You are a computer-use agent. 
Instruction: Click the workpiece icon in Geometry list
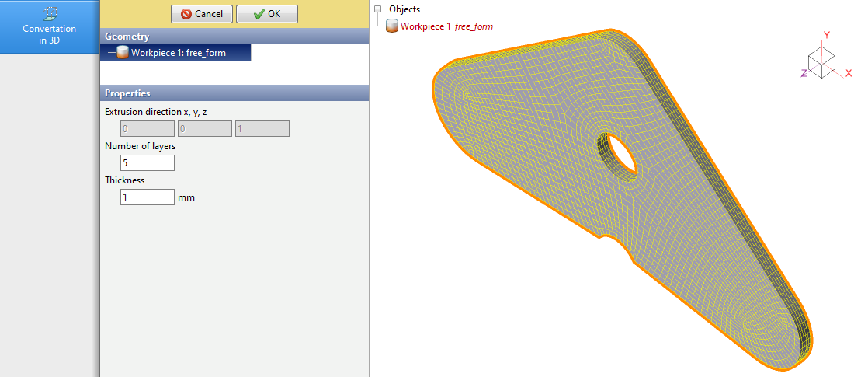click(x=123, y=53)
